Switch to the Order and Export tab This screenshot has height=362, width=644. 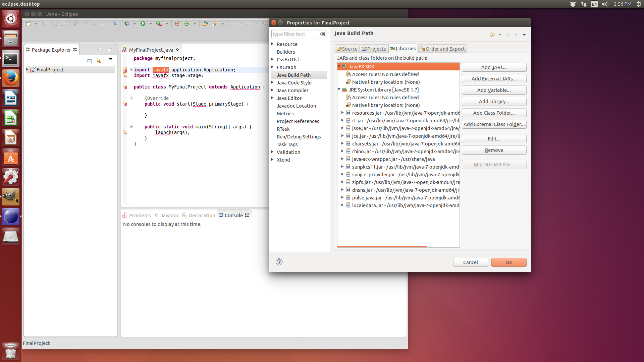tap(442, 49)
